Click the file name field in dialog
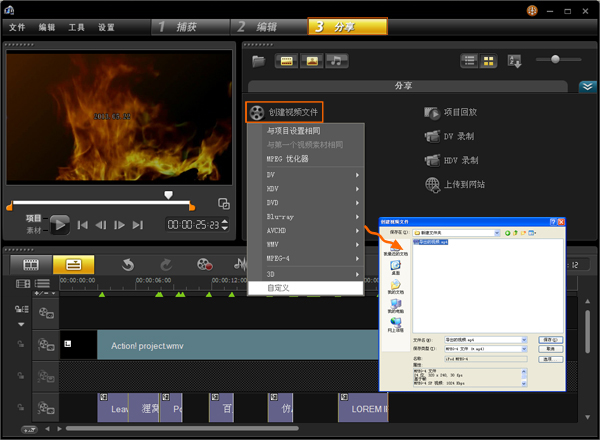Image resolution: width=600 pixels, height=440 pixels. click(x=486, y=340)
